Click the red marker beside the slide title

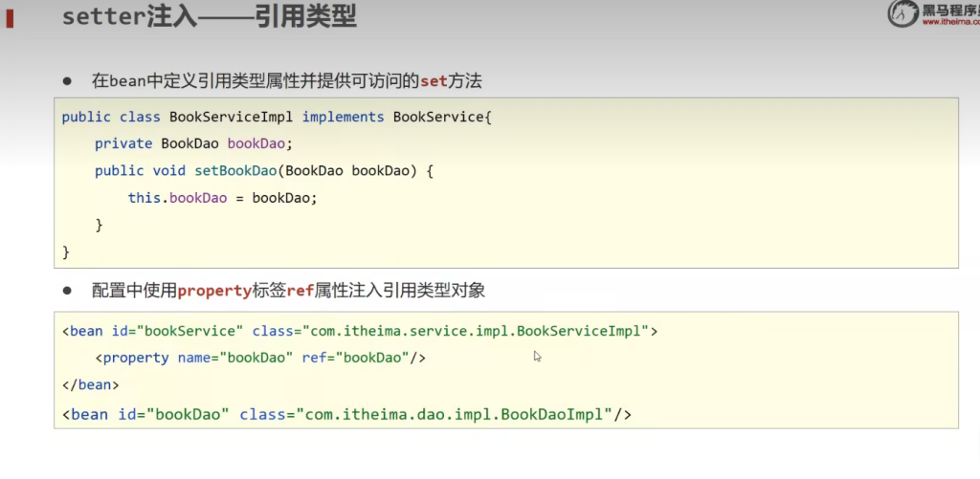(x=10, y=18)
